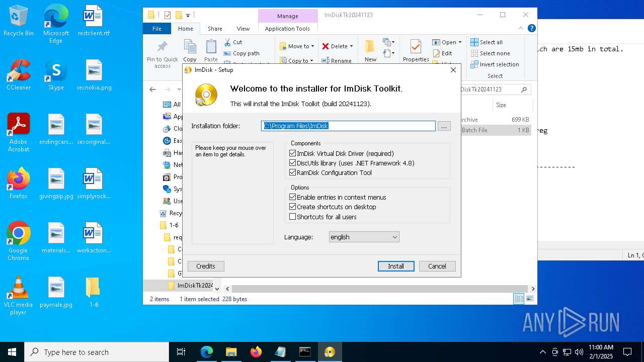
Task: Open CCleaner desktop shortcut
Action: click(x=19, y=75)
